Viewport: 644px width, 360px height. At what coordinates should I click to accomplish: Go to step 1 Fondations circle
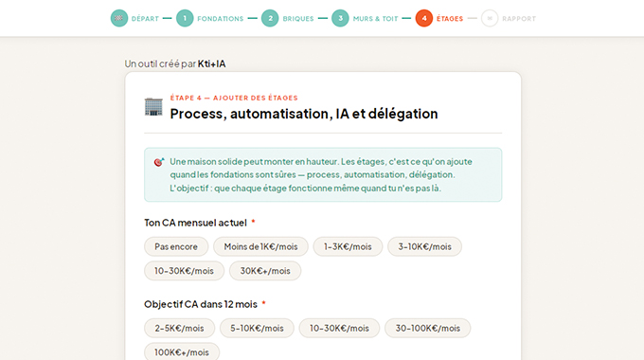click(x=185, y=18)
